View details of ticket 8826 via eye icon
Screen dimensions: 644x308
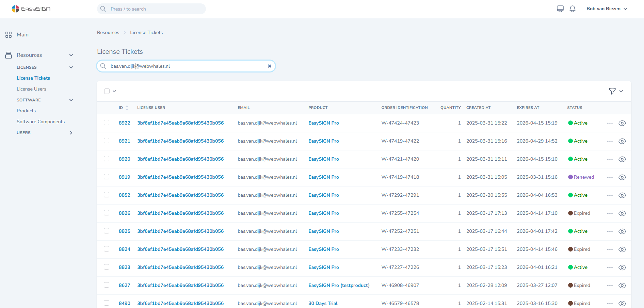622,213
